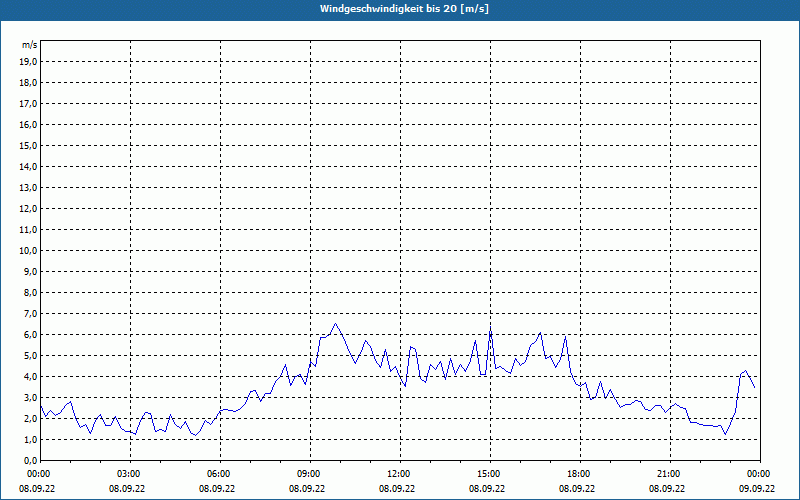Click the 09:00 time label
This screenshot has width=800, height=500.
click(x=310, y=474)
